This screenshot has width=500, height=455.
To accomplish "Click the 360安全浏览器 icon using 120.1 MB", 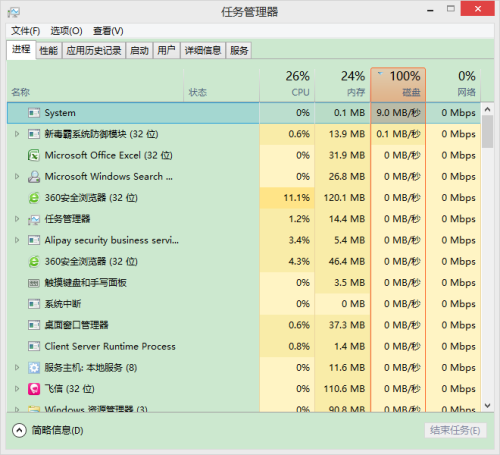I will 34,198.
